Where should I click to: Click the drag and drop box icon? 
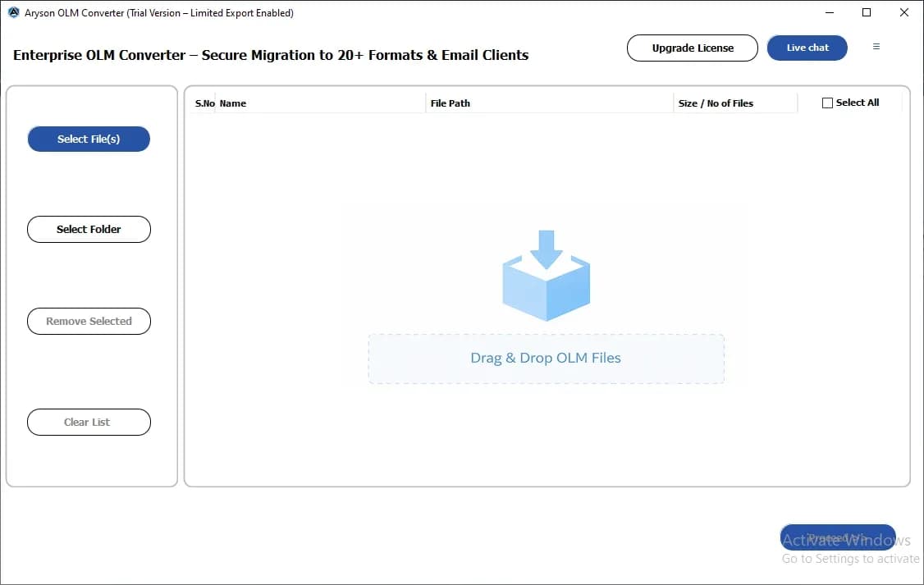[547, 275]
